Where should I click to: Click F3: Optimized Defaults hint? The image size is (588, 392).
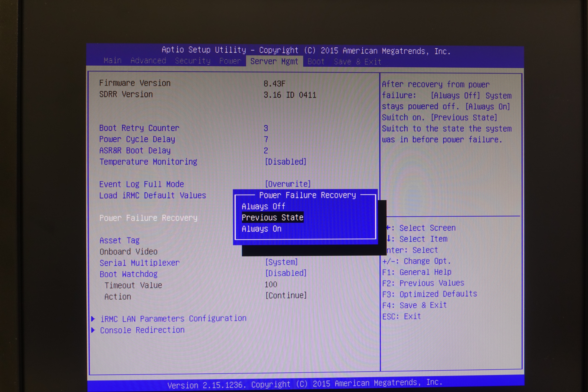click(430, 294)
